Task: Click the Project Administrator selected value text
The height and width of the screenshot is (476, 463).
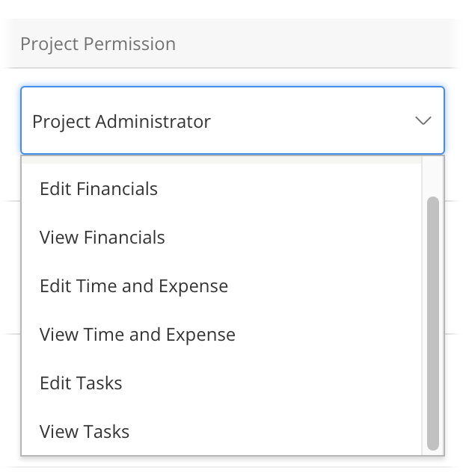Action: coord(121,121)
